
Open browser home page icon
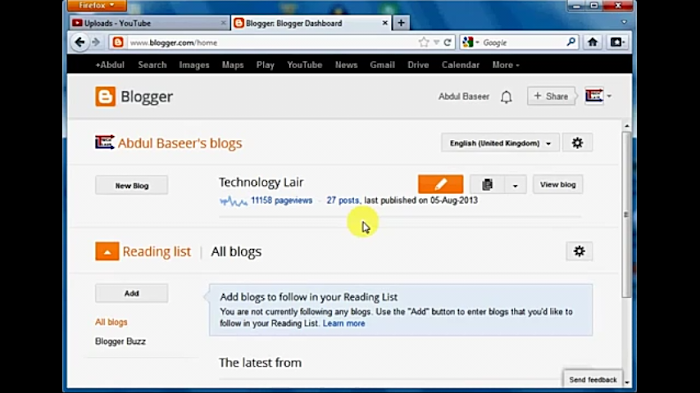point(592,42)
